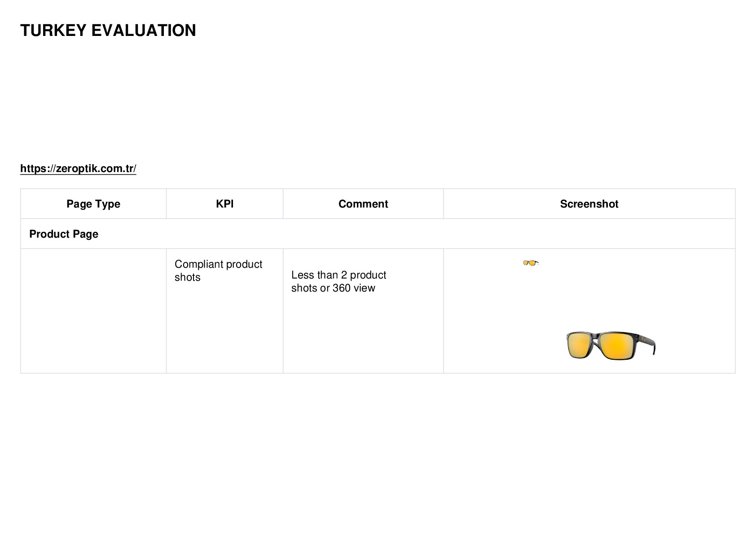
Task: Select the Page Type column header
Action: tap(93, 204)
